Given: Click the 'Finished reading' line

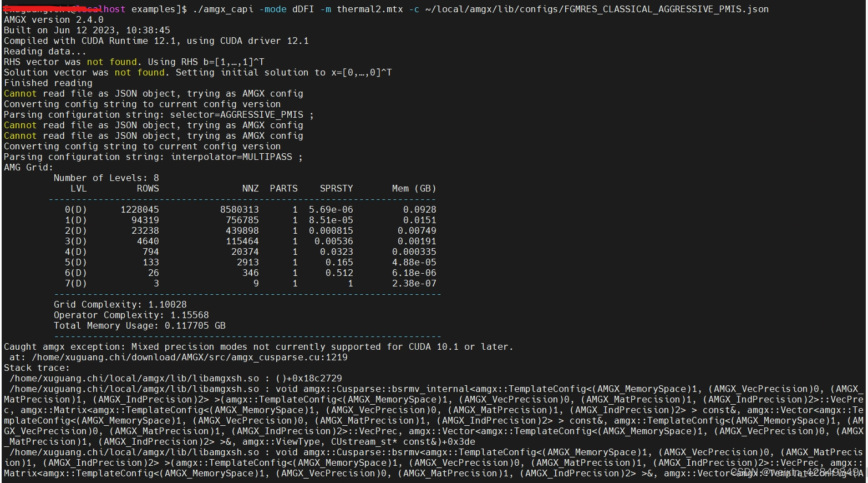Looking at the screenshot, I should click(x=48, y=83).
